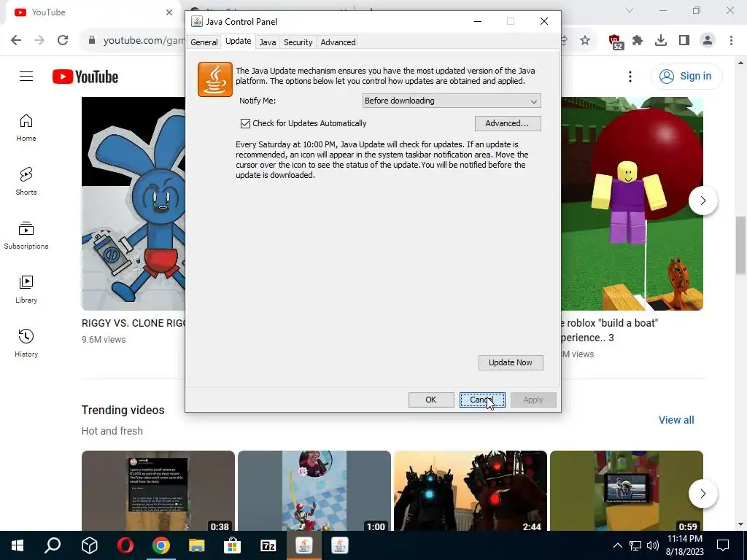The image size is (747, 560).
Task: Open trending video with 0:59 duration
Action: (x=627, y=491)
